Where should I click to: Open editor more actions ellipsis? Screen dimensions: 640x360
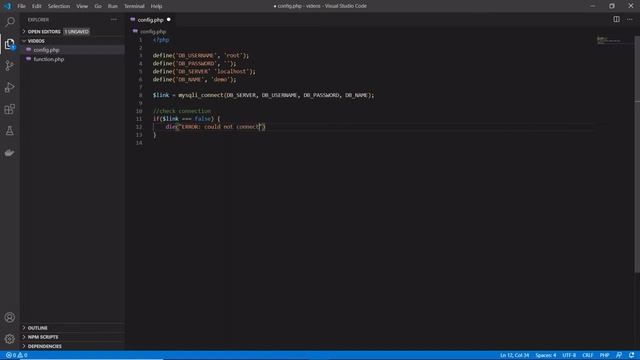coord(630,19)
